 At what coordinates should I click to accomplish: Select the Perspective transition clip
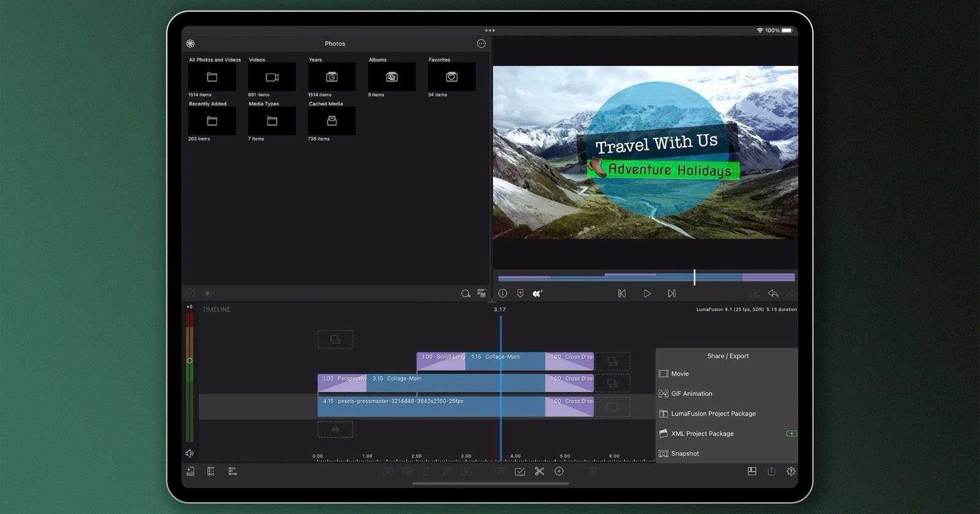coord(342,383)
